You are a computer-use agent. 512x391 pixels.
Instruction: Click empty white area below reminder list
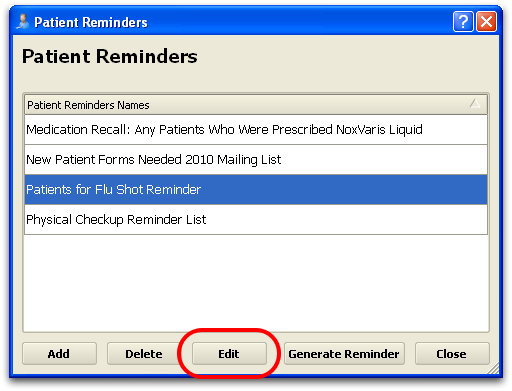256,283
